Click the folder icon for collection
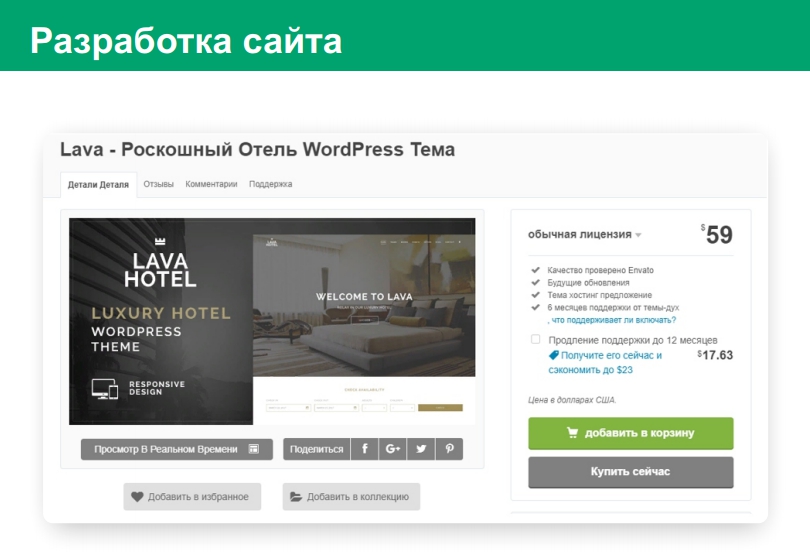This screenshot has width=810, height=556. tap(296, 497)
